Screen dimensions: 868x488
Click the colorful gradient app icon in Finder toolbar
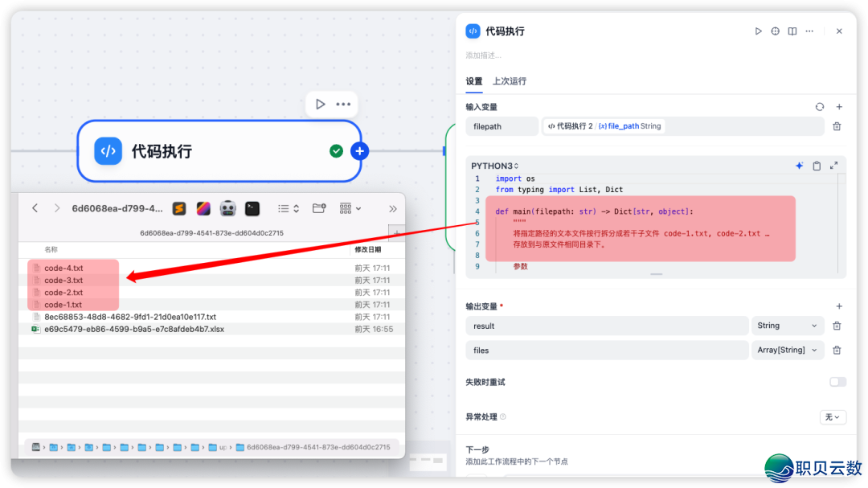pos(203,208)
